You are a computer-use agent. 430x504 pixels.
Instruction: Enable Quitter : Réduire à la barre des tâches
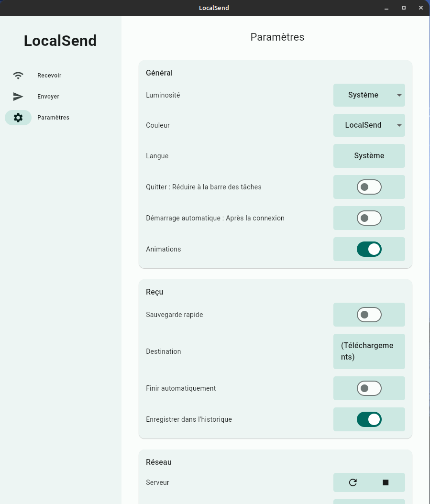pyautogui.click(x=369, y=187)
